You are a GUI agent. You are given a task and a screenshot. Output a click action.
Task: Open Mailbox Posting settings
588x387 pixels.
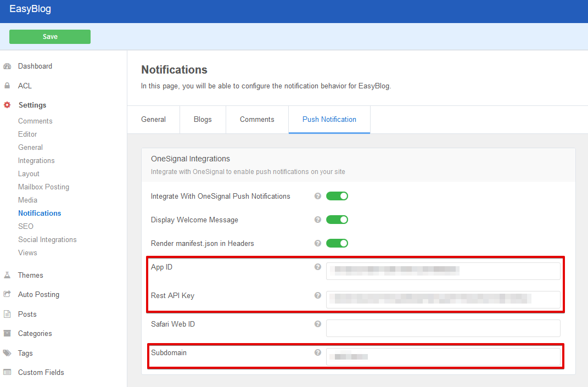pyautogui.click(x=43, y=187)
